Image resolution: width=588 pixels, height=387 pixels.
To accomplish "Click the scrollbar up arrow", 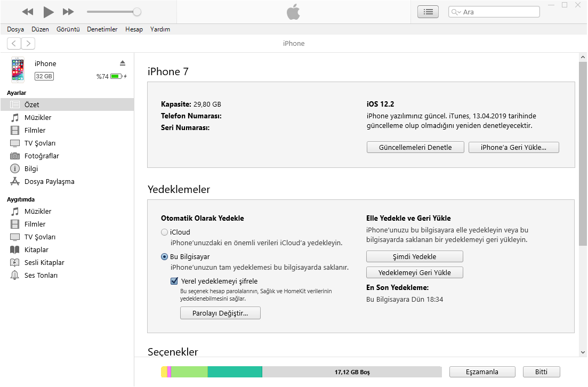I will point(582,58).
